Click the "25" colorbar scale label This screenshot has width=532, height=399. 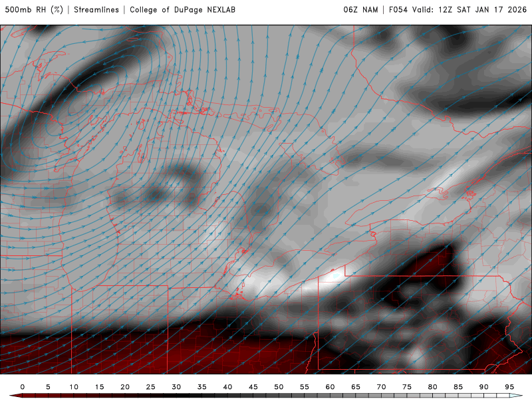pyautogui.click(x=151, y=387)
